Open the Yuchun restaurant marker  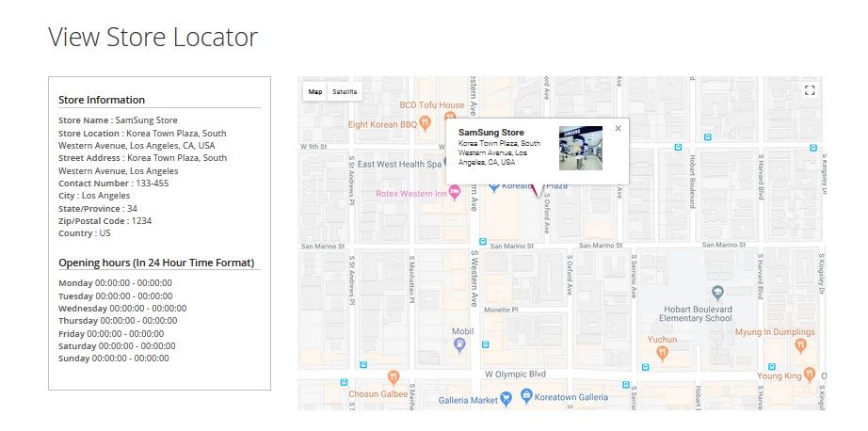point(662,353)
